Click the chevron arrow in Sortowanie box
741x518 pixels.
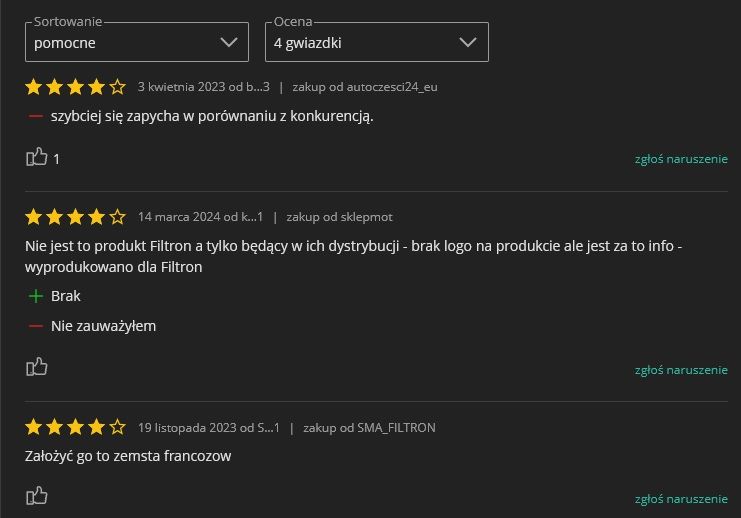tap(227, 42)
